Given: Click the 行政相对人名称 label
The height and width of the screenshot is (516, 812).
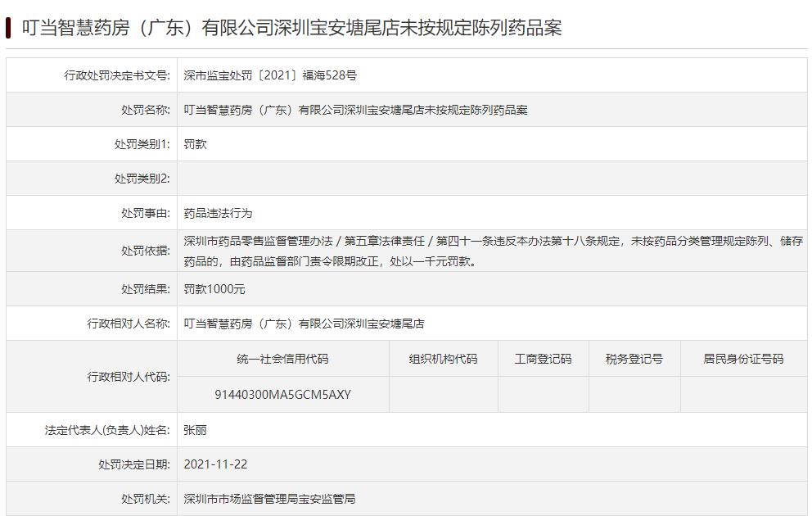Looking at the screenshot, I should pos(129,324).
